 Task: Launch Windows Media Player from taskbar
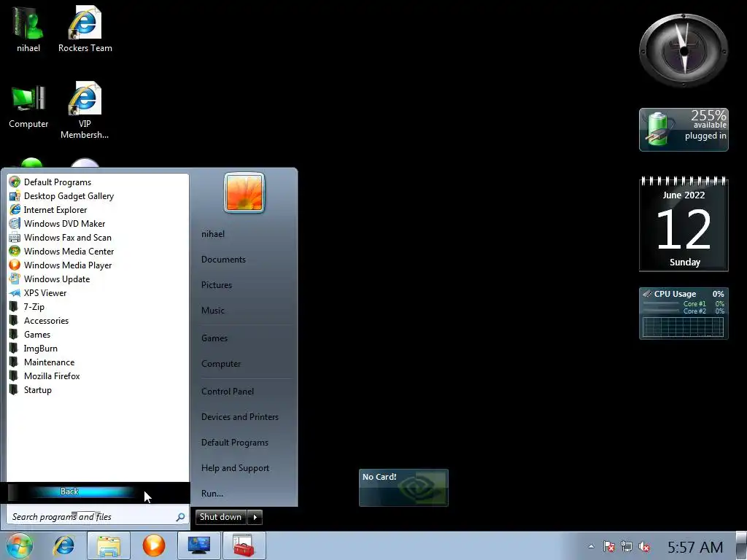pyautogui.click(x=154, y=545)
